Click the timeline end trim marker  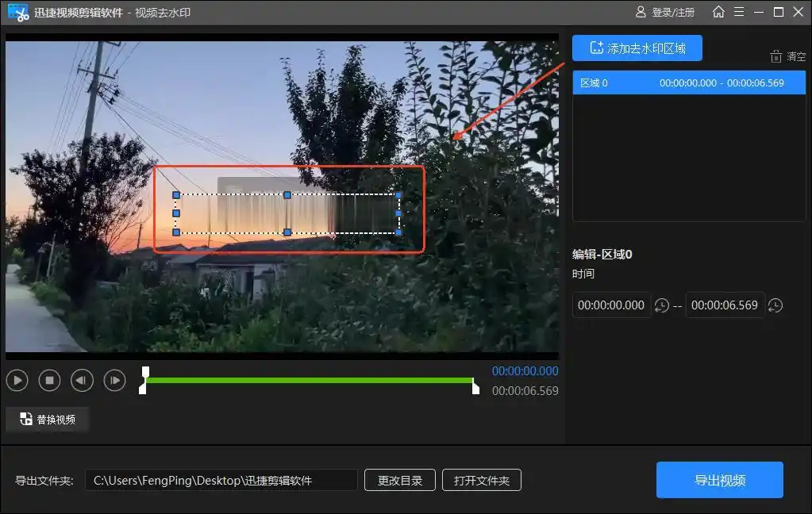tap(475, 387)
